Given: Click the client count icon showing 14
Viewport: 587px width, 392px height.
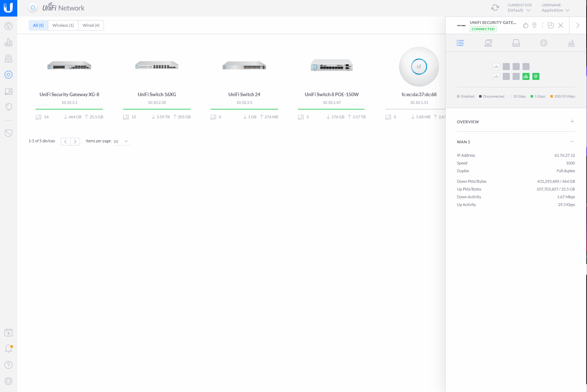Looking at the screenshot, I should [x=38, y=117].
